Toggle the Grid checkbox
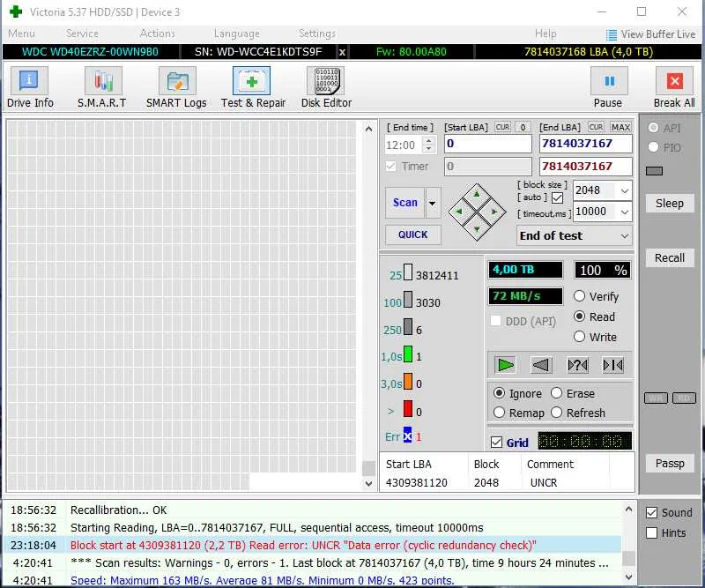 click(x=496, y=443)
